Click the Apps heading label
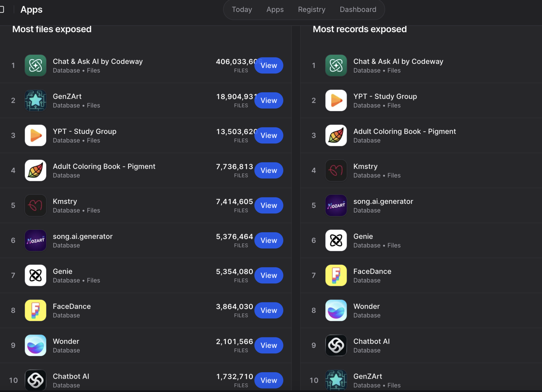The height and width of the screenshot is (392, 542). [x=31, y=9]
